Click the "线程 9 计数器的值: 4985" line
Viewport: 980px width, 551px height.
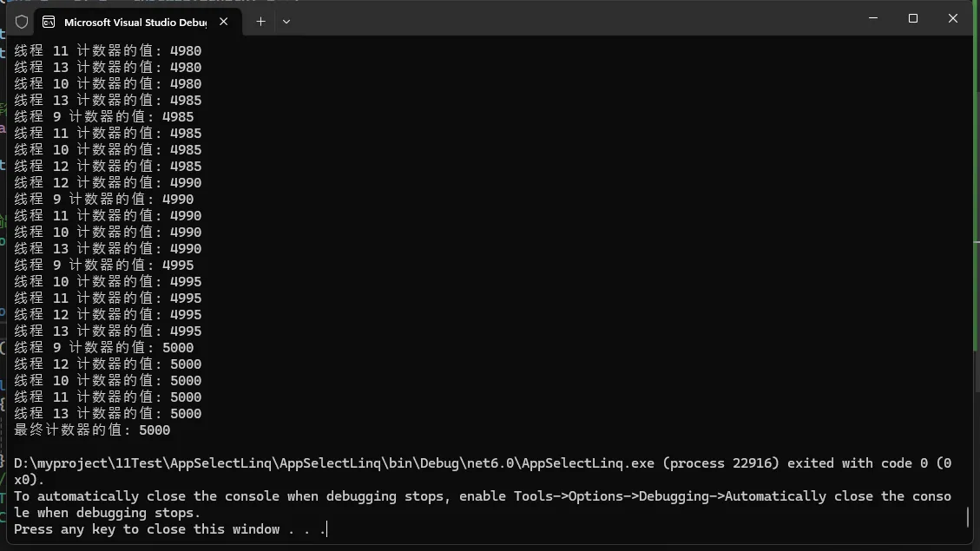click(x=104, y=117)
